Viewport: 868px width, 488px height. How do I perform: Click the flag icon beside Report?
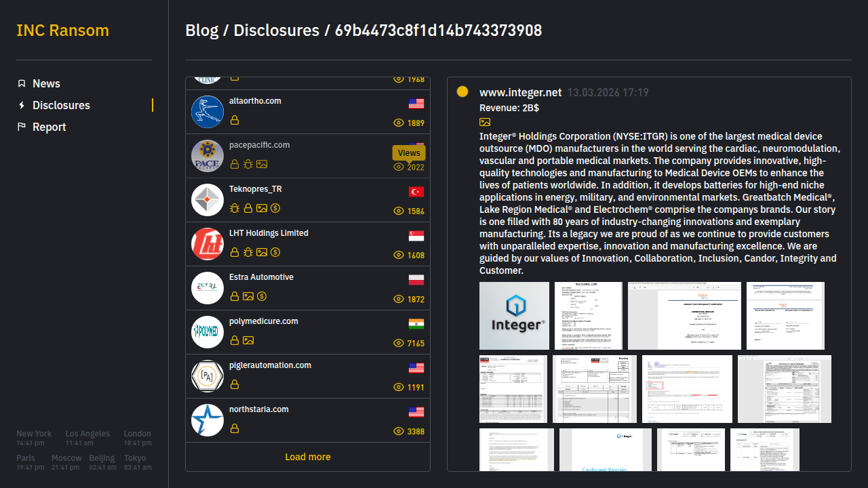pyautogui.click(x=22, y=127)
